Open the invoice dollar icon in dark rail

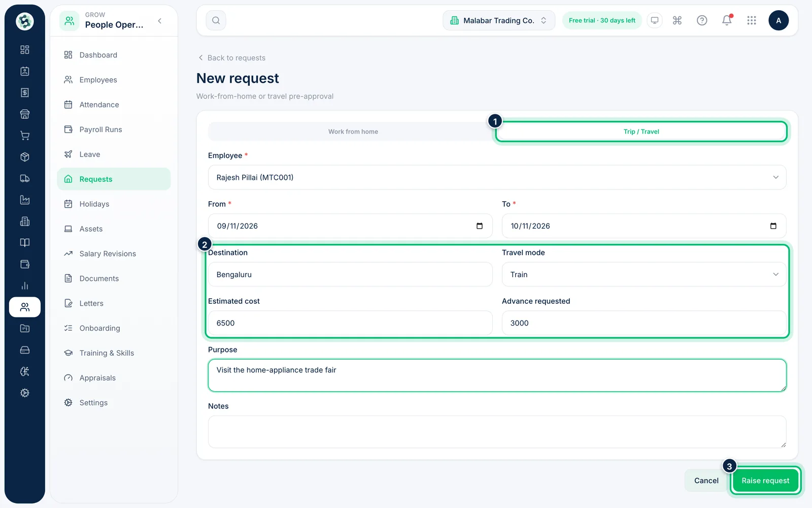click(24, 92)
